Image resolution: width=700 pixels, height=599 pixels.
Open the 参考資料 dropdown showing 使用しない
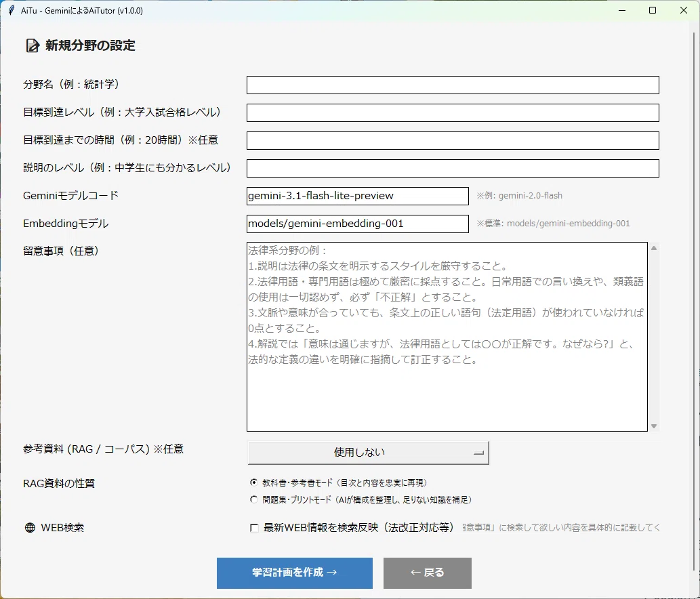pyautogui.click(x=369, y=453)
